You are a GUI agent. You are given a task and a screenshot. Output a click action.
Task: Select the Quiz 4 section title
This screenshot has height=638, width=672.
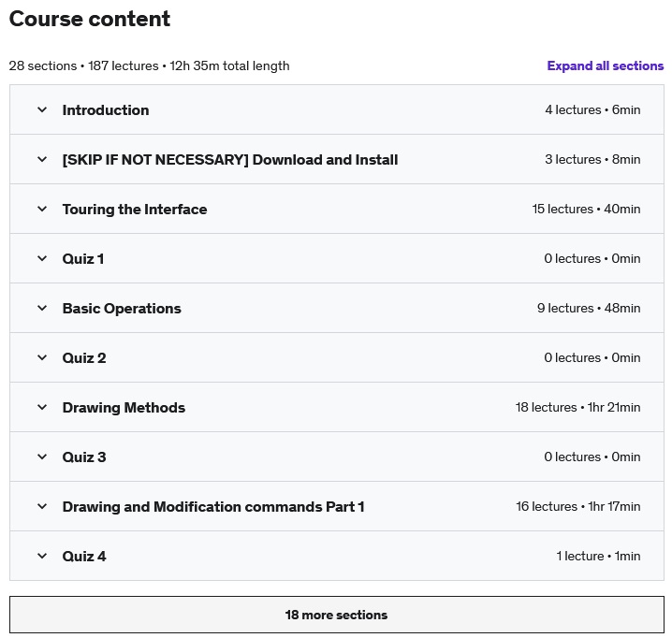84,556
